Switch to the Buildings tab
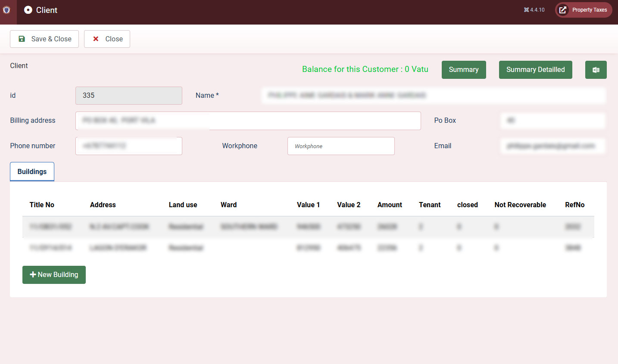This screenshot has width=618, height=364. [32, 171]
